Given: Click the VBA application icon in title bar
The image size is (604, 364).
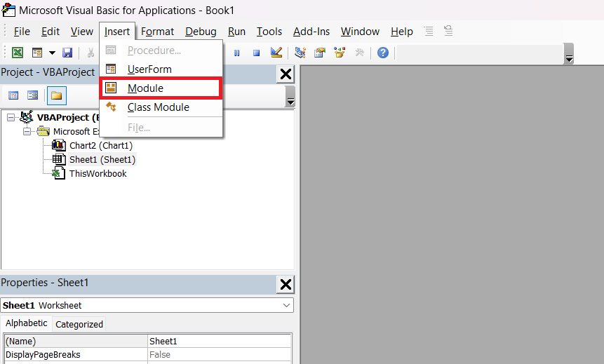Looking at the screenshot, I should click(x=9, y=10).
